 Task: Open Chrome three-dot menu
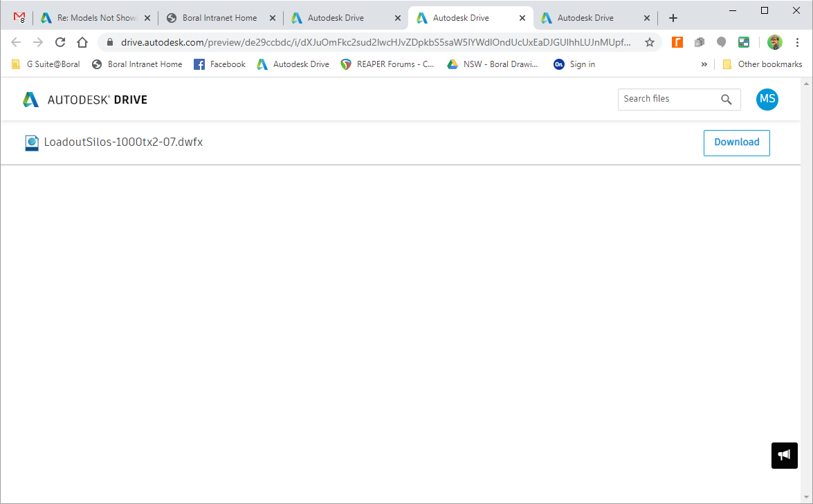(x=798, y=42)
